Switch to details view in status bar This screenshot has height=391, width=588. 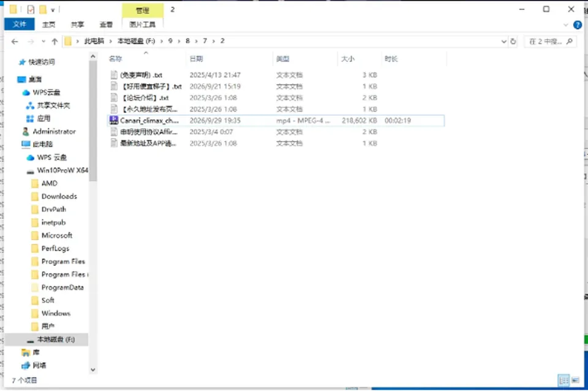(x=563, y=380)
